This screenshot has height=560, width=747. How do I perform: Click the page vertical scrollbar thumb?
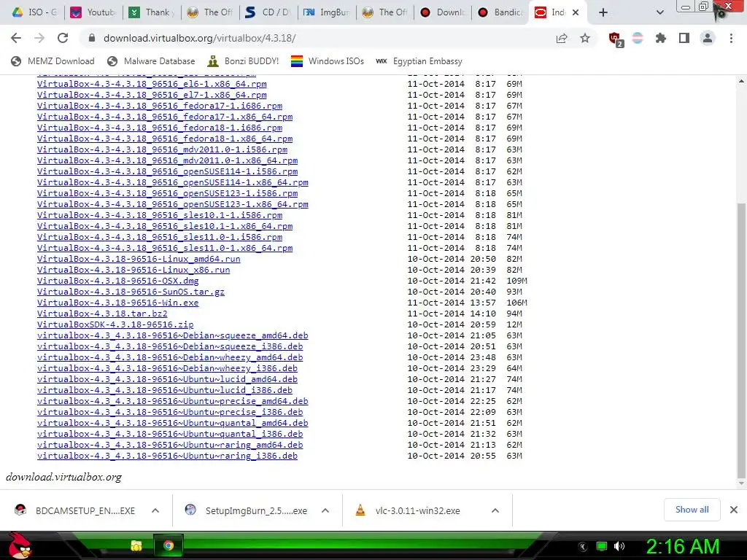tap(741, 340)
